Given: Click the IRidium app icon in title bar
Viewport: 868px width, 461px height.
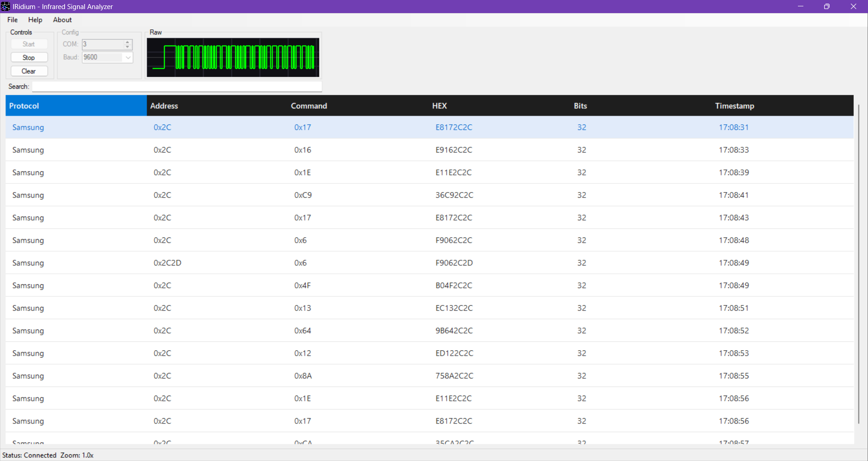Looking at the screenshot, I should 5,6.
